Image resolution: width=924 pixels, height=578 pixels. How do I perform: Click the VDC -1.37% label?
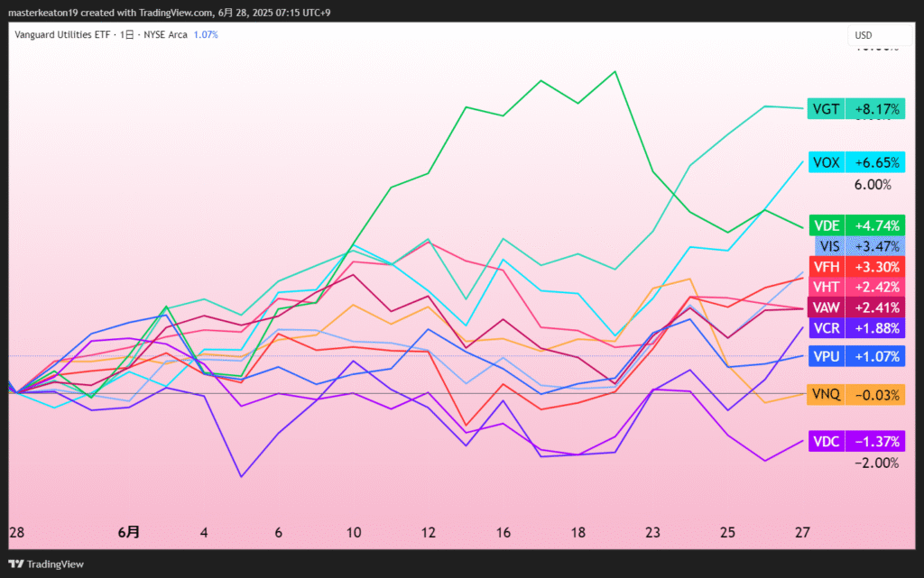click(x=855, y=442)
